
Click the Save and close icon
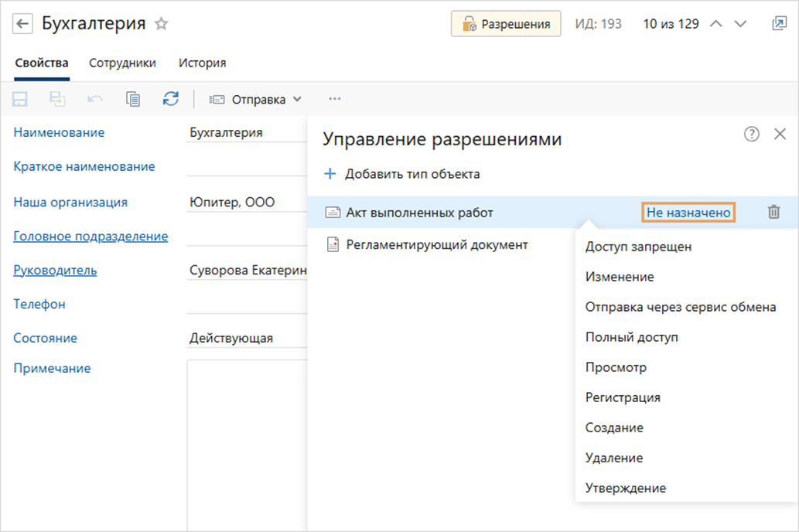pyautogui.click(x=57, y=99)
